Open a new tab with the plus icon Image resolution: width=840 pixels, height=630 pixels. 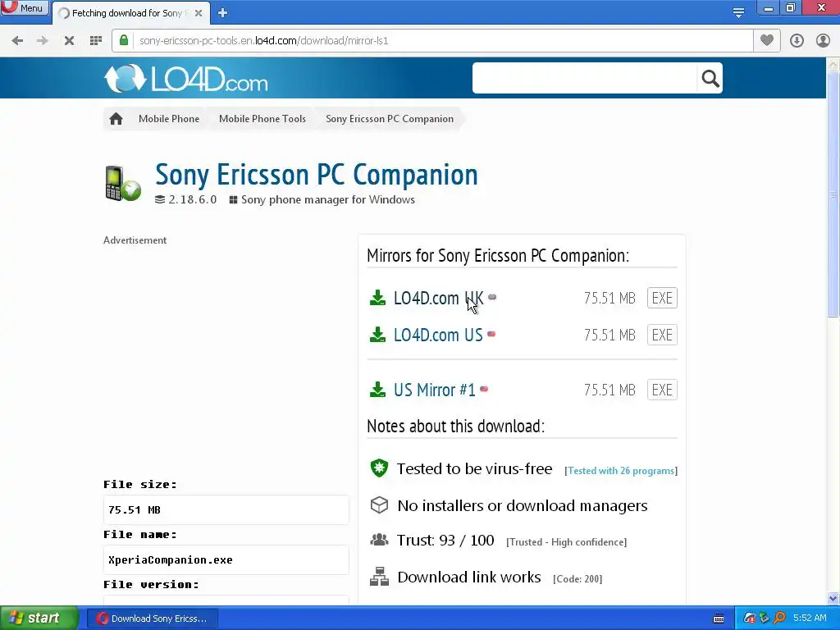[x=223, y=13]
